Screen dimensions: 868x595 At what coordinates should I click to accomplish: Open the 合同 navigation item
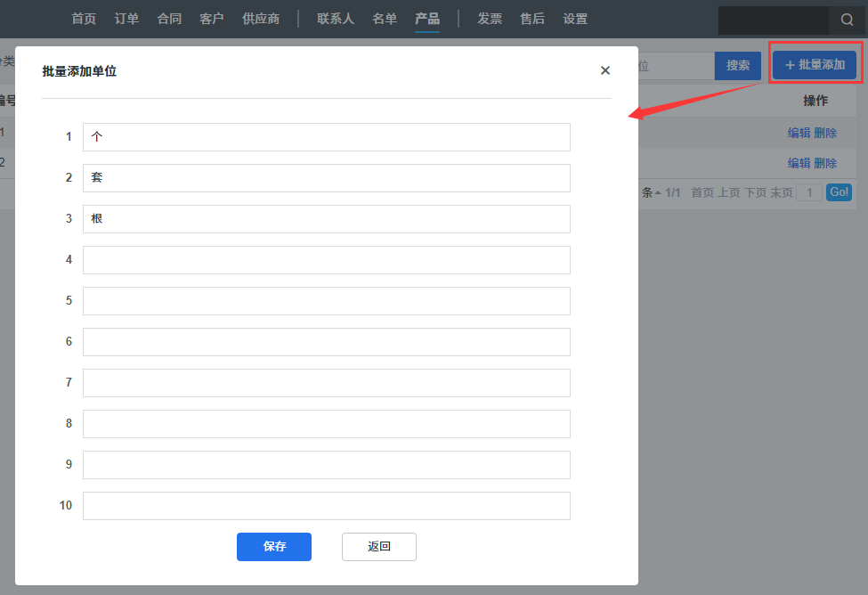pos(169,19)
